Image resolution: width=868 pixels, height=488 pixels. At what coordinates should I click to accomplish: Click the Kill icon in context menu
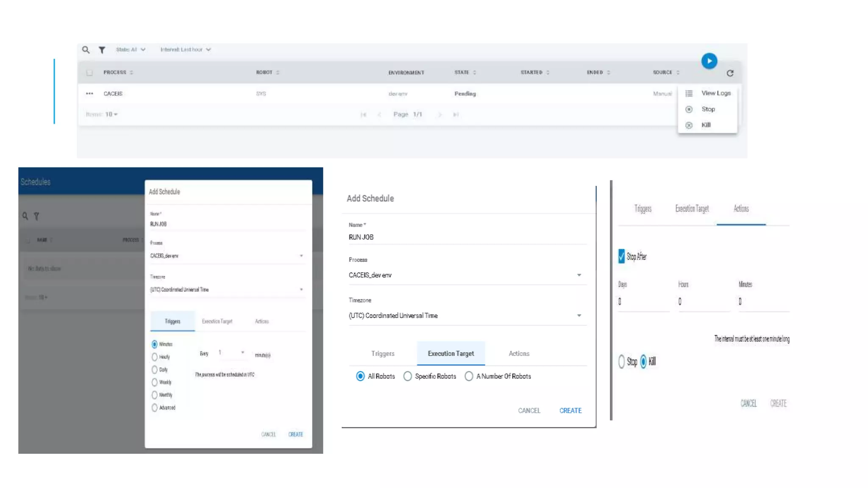click(x=689, y=125)
